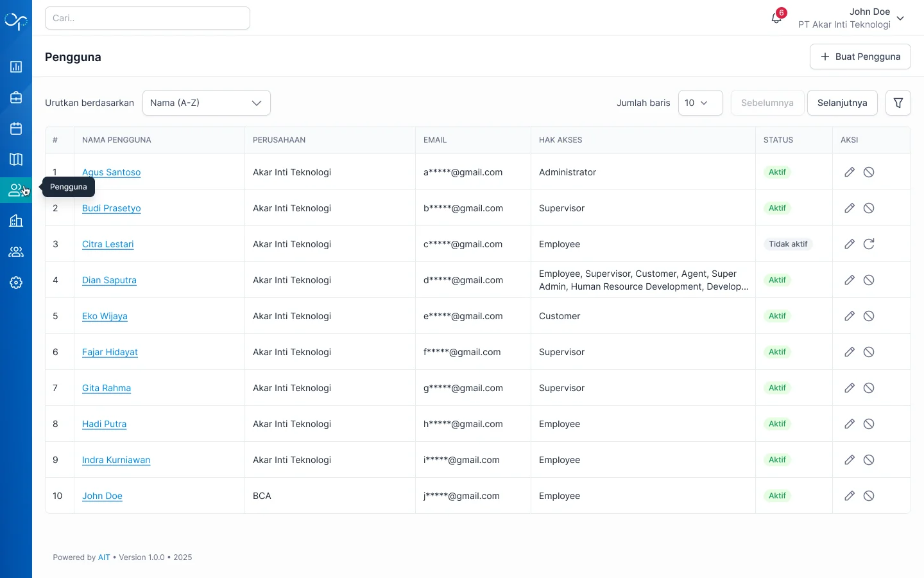
Task: Open the dashboard chart sidebar icon
Action: [x=16, y=67]
